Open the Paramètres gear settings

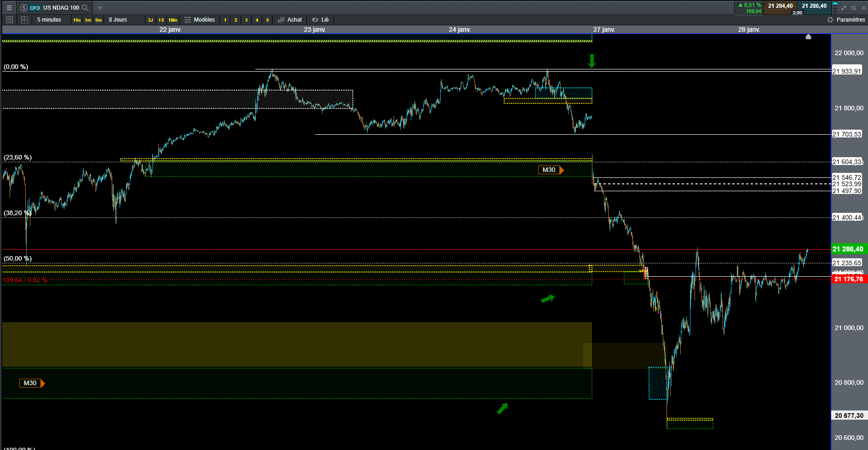pos(846,20)
